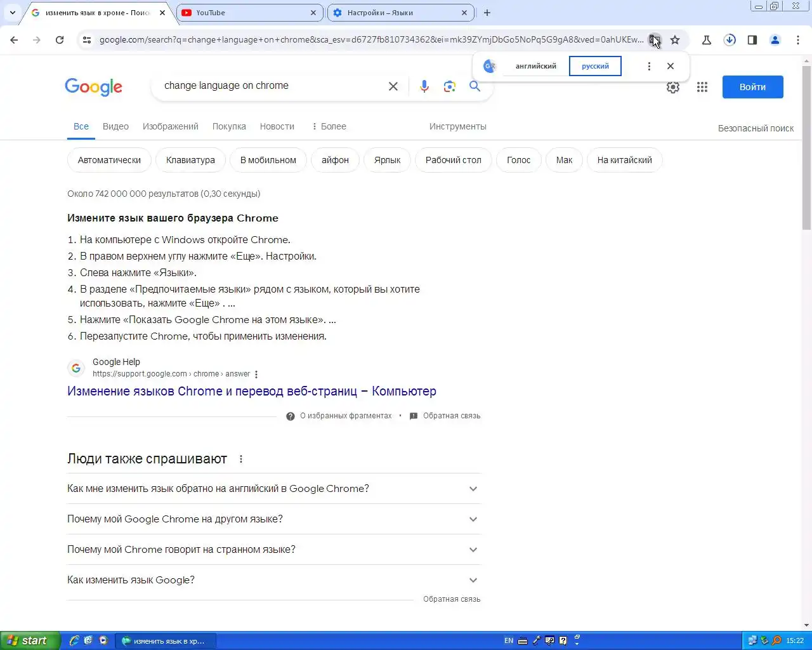Clear the search query with X

click(393, 86)
